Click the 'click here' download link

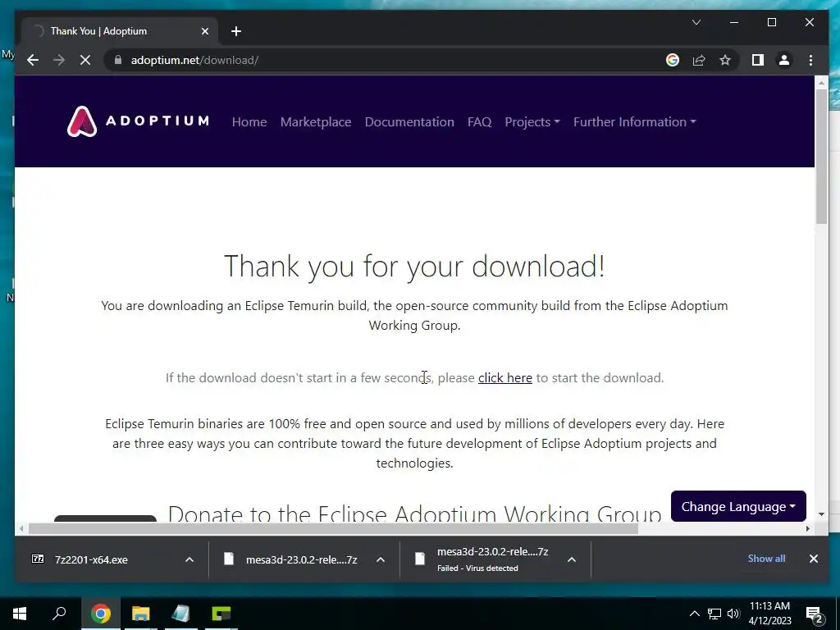[x=504, y=377]
